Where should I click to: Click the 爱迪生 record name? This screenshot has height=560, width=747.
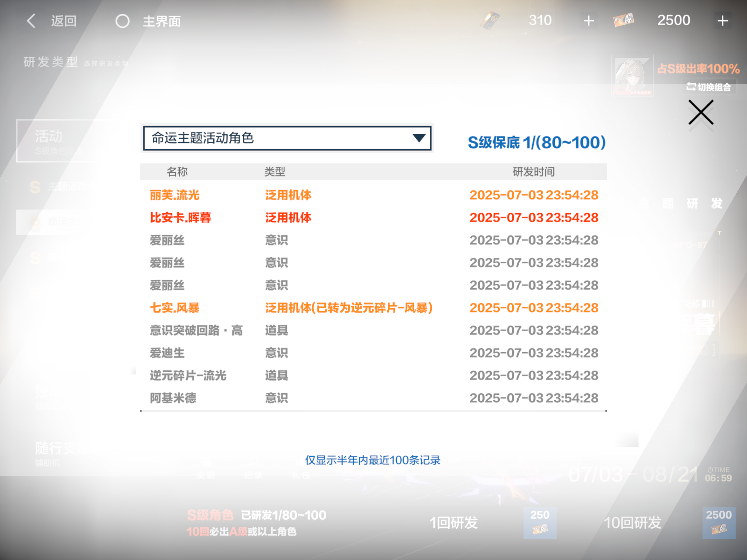point(167,353)
